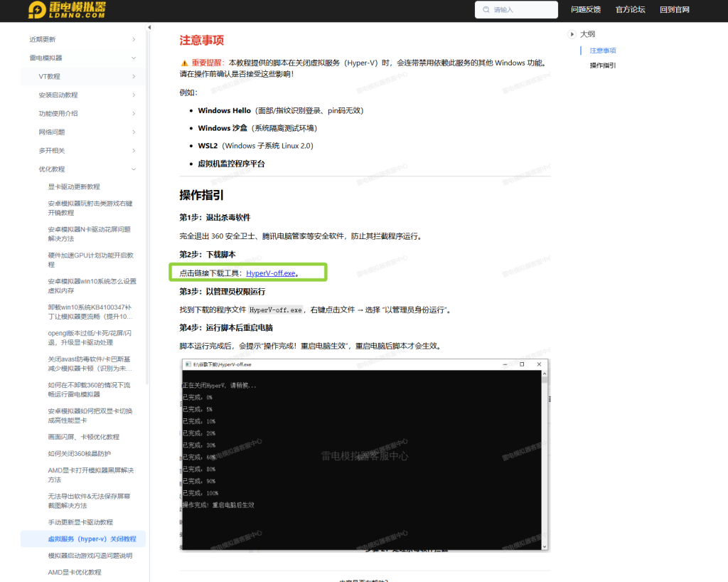Select 注意事项 in the outline

(603, 51)
